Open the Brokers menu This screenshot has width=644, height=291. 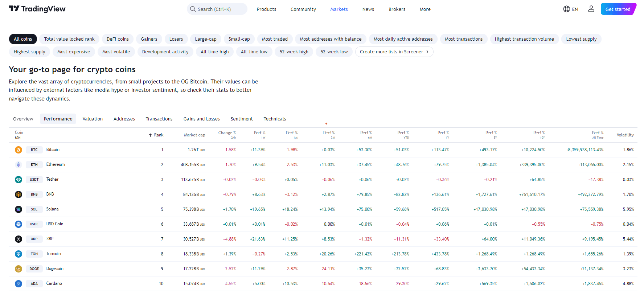click(397, 9)
